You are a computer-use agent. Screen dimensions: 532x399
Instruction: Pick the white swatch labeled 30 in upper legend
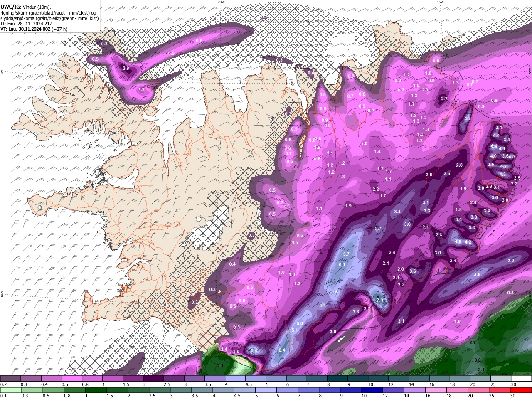[x=521, y=379]
